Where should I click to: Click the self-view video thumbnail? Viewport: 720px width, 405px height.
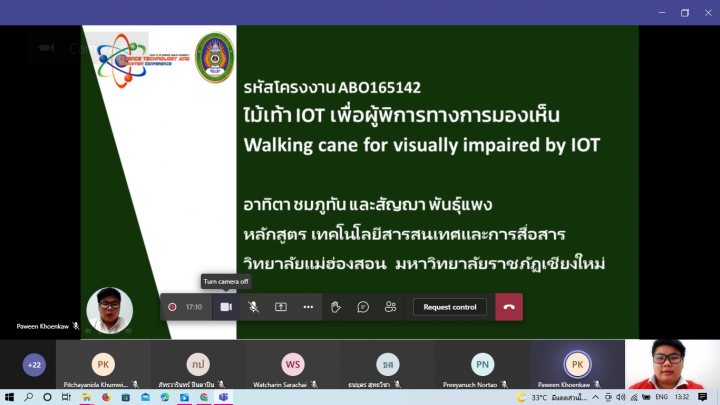click(x=672, y=365)
